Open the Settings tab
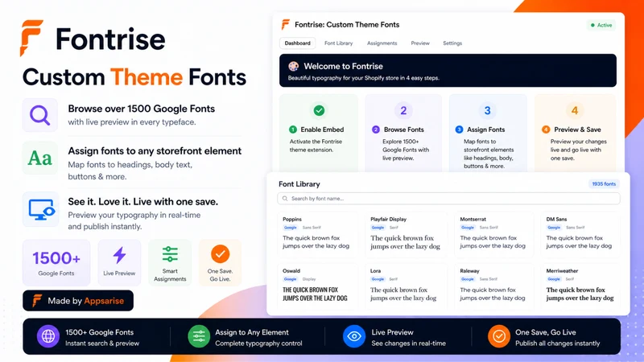This screenshot has width=644, height=362. click(452, 43)
